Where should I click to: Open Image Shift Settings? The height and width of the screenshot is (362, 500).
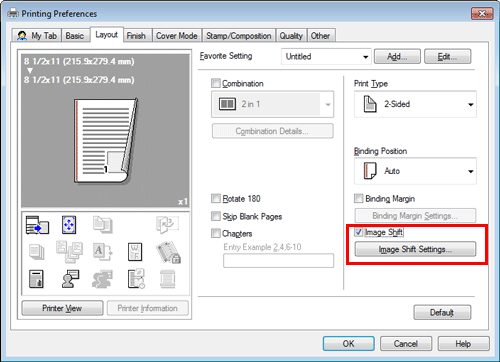pos(415,249)
